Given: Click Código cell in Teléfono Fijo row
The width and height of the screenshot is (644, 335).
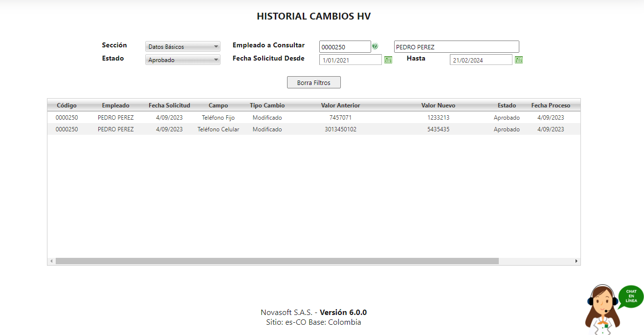Looking at the screenshot, I should [x=67, y=118].
